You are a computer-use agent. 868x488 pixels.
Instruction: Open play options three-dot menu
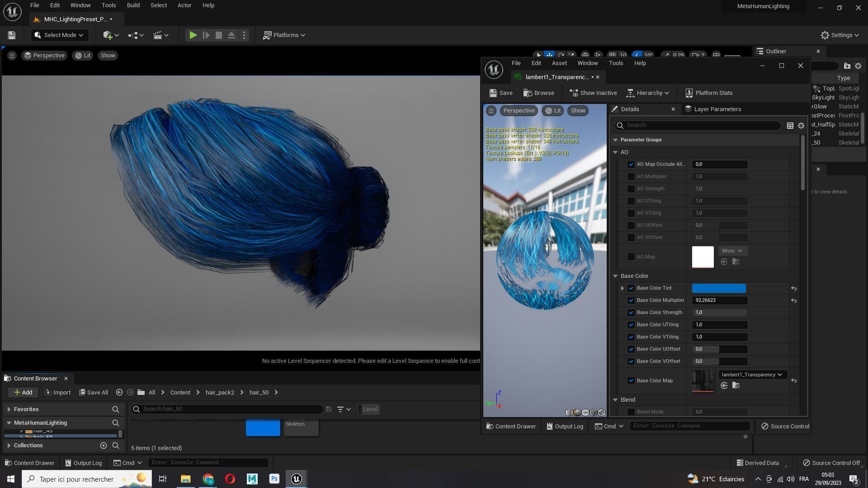(x=244, y=35)
